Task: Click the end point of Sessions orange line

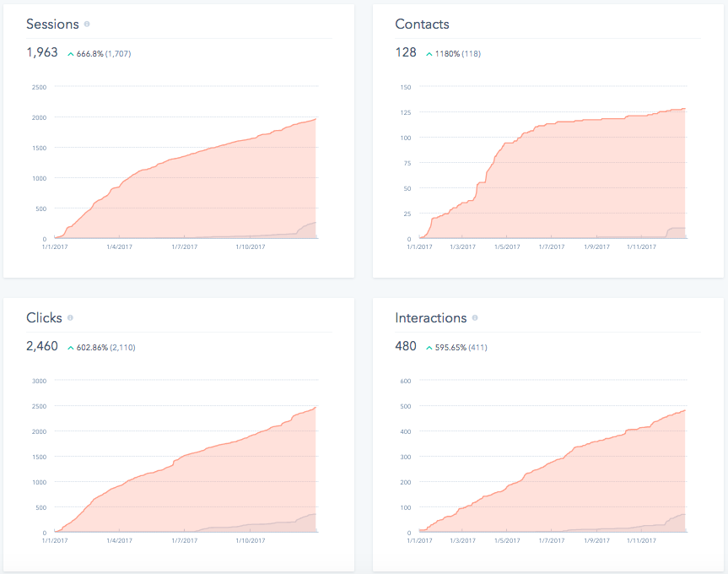Action: coord(315,119)
